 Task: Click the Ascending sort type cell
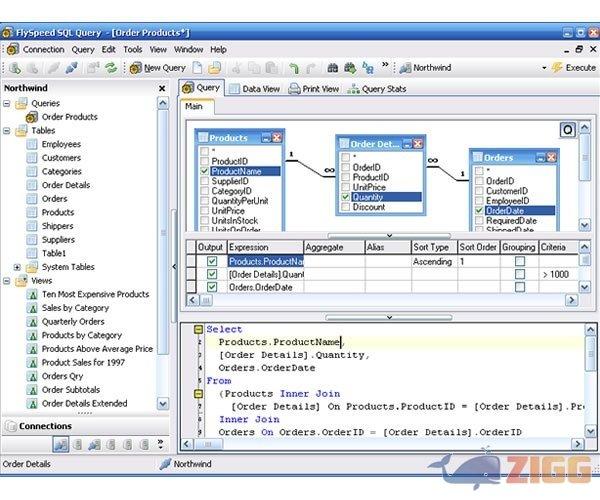coord(434,262)
